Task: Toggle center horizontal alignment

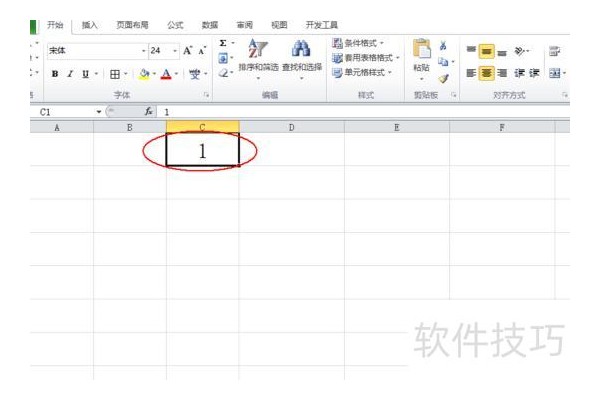Action: pos(486,73)
